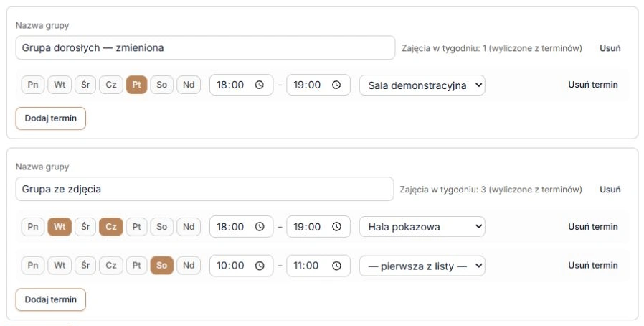Click 'Zajęcia w tygodniu: 3' text

coord(442,190)
